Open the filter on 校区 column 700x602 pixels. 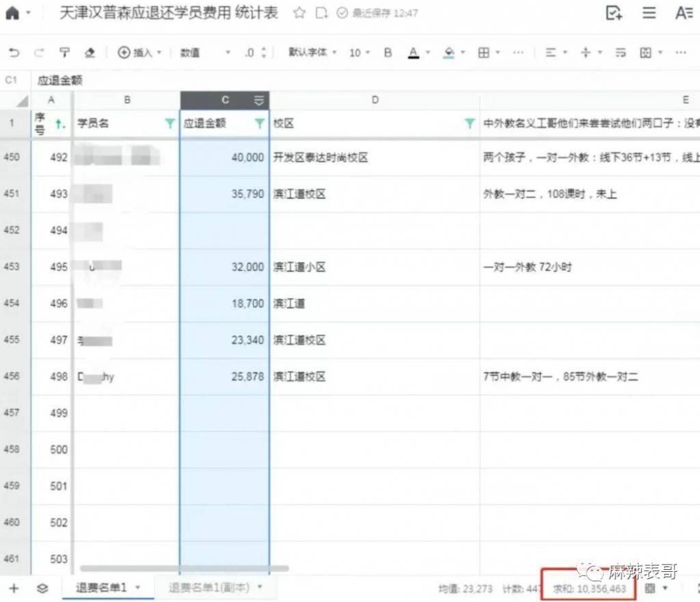tap(469, 123)
